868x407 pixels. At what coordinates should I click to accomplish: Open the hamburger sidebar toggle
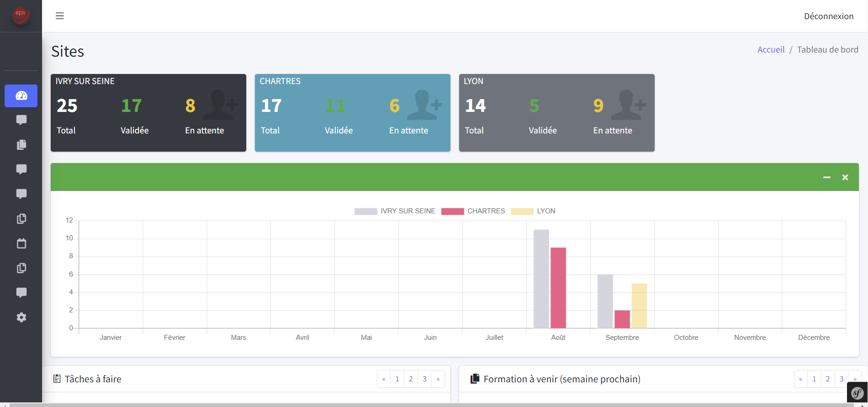59,16
